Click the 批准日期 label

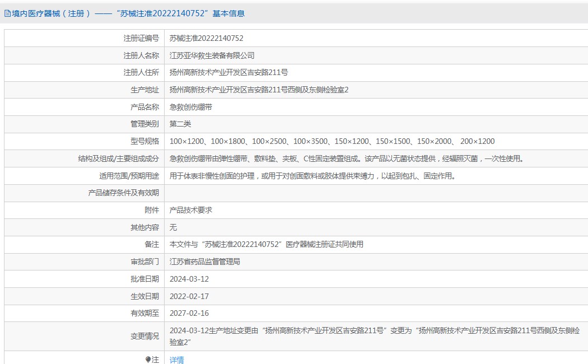click(x=144, y=279)
